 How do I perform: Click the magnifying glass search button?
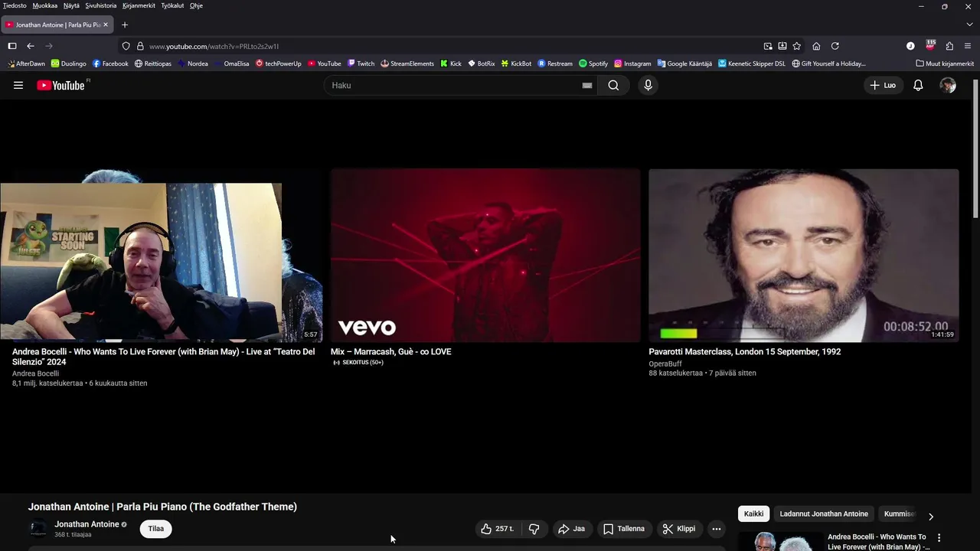[613, 85]
